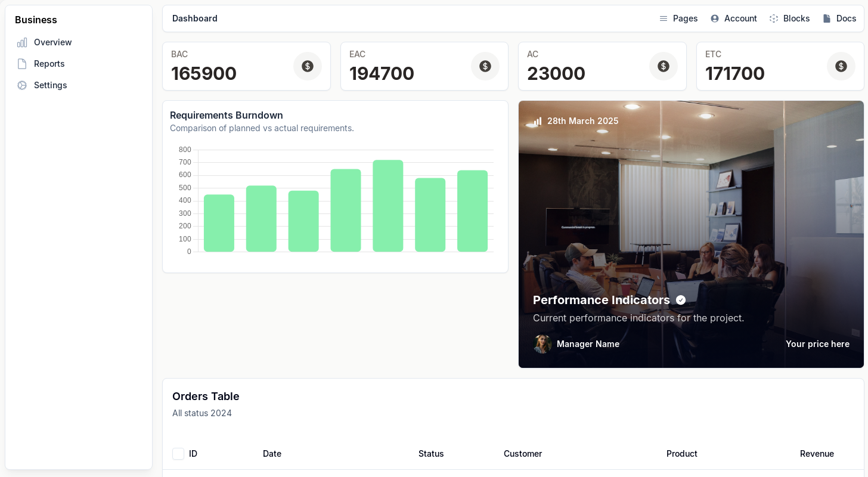Click the Settings gear icon in sidebar

click(22, 85)
